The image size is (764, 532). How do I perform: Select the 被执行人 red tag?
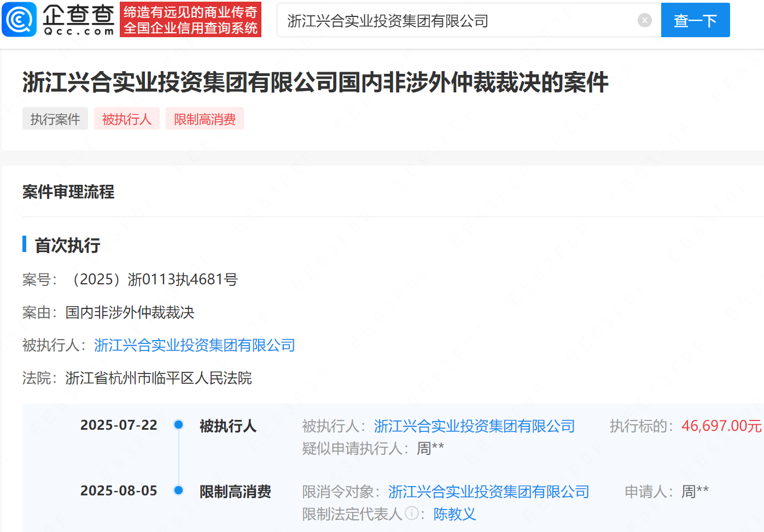pyautogui.click(x=127, y=119)
